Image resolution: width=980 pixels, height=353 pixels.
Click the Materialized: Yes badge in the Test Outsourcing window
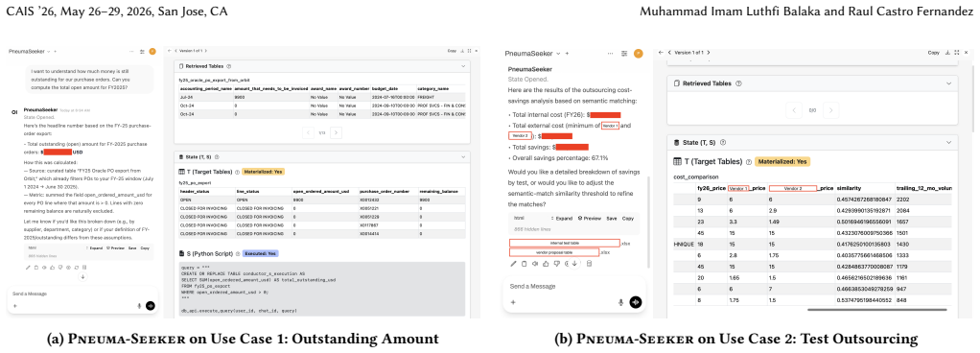tap(782, 161)
